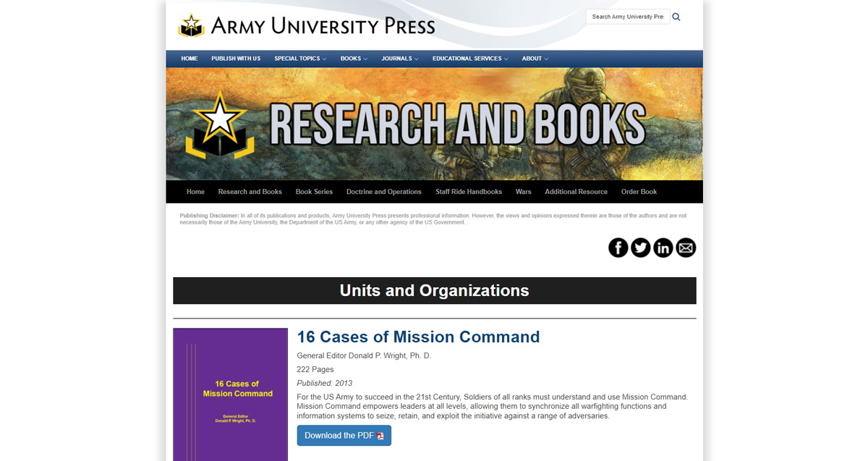868x461 pixels.
Task: Focus the Search Army University Press field
Action: pos(628,17)
